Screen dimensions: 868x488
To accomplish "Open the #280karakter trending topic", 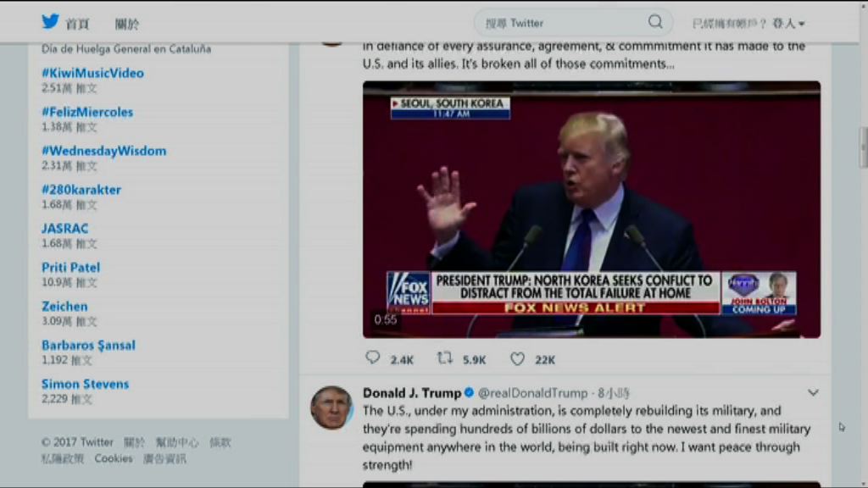I will [x=81, y=190].
